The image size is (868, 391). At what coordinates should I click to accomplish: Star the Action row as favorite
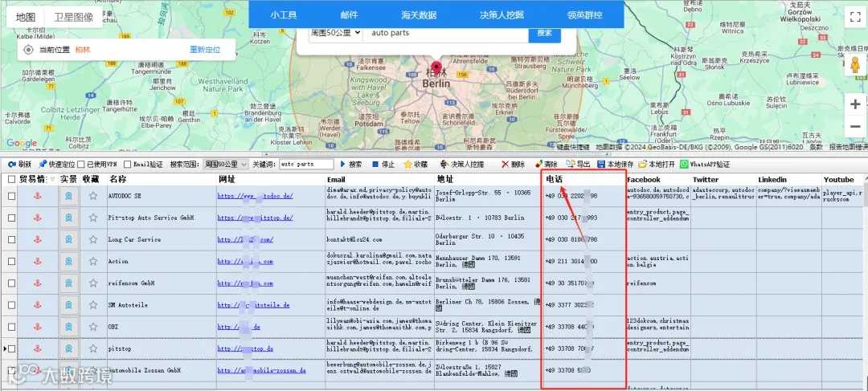pos(93,261)
